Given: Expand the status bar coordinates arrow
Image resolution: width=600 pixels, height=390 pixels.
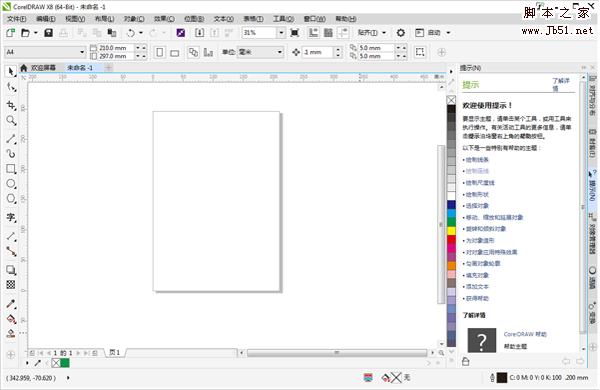Looking at the screenshot, I should pos(68,378).
